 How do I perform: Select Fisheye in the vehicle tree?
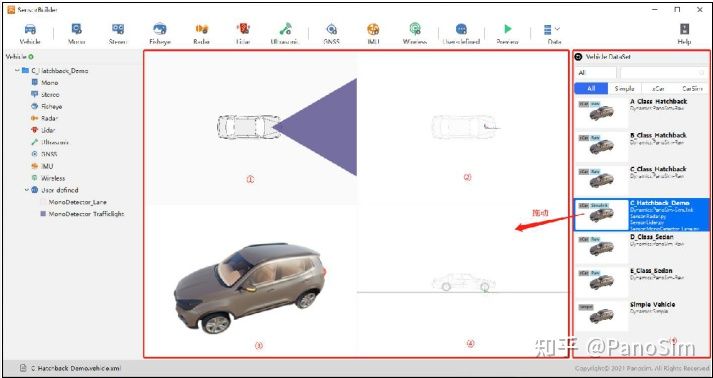(x=46, y=106)
